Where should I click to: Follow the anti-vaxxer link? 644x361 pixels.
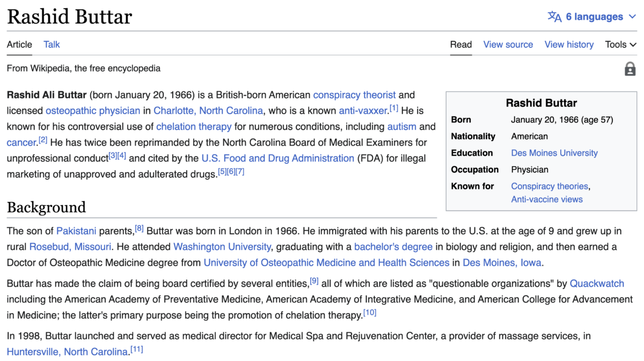click(x=363, y=111)
